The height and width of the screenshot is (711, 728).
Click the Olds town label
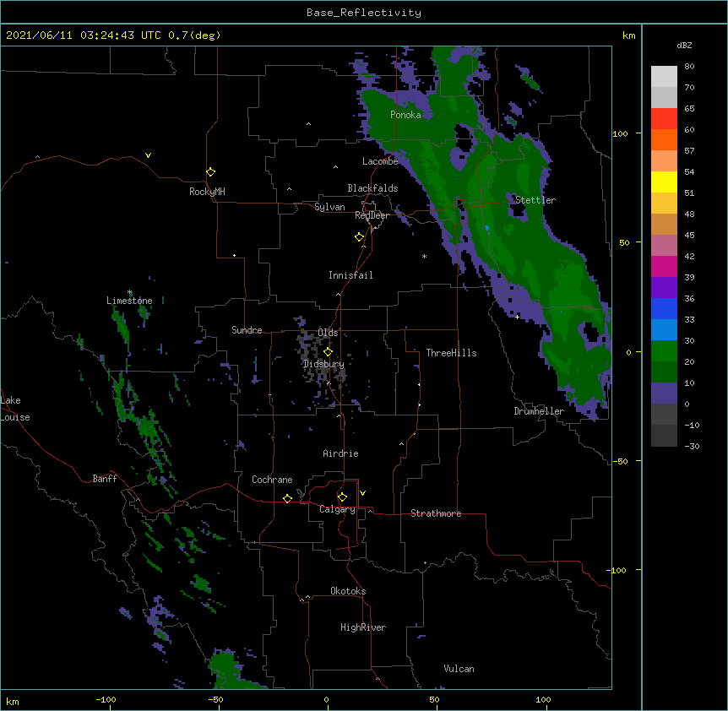click(x=328, y=333)
